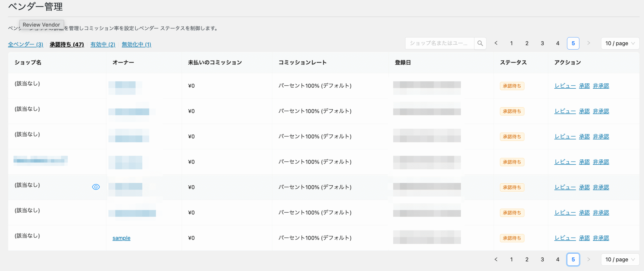Select the 有効中 (2) filter tab
This screenshot has height=271, width=644.
(x=103, y=44)
